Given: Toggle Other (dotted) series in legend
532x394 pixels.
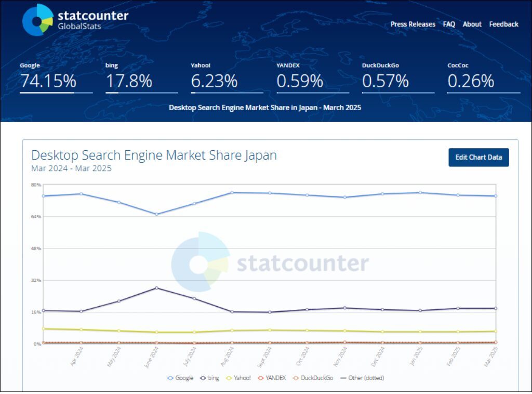Looking at the screenshot, I should [x=362, y=378].
